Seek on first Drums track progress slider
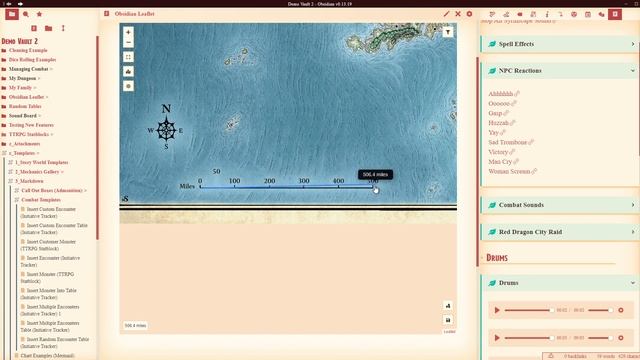The width and height of the screenshot is (640, 360). tap(529, 310)
